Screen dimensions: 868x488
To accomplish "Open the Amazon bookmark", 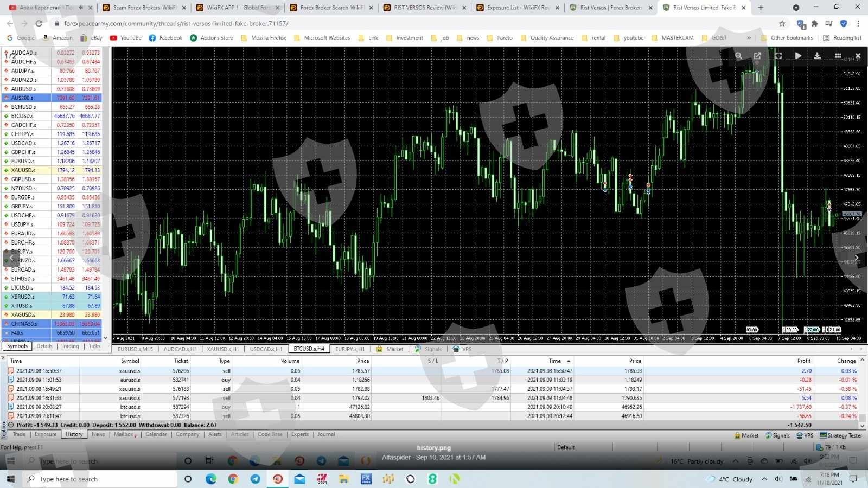I will 57,38.
